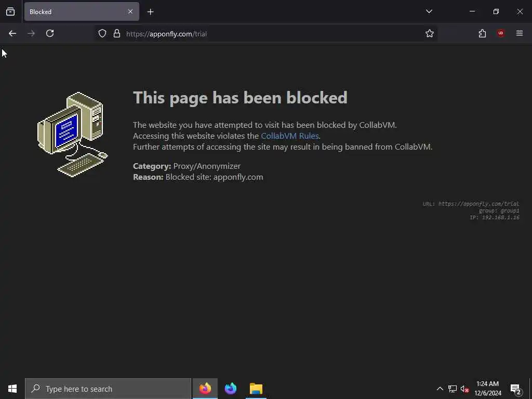532x399 pixels.
Task: Close the Blocked tab
Action: click(x=130, y=11)
